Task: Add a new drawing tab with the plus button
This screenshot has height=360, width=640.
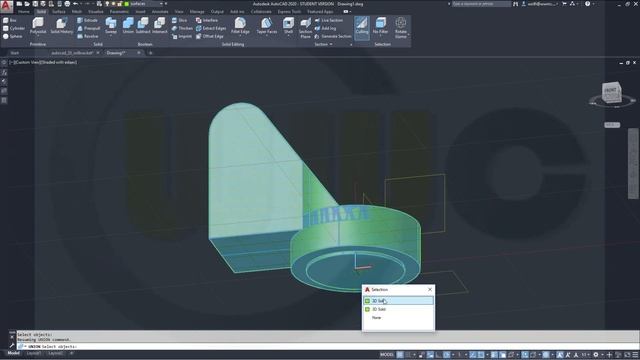Action: (150, 53)
